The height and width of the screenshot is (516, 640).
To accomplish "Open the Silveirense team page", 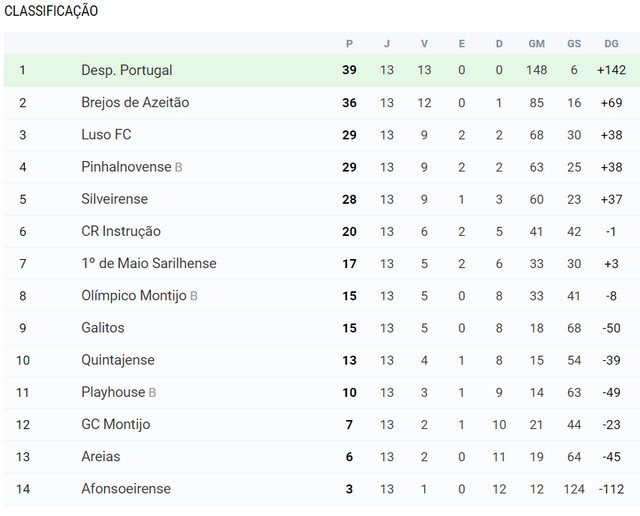I will coord(114,199).
